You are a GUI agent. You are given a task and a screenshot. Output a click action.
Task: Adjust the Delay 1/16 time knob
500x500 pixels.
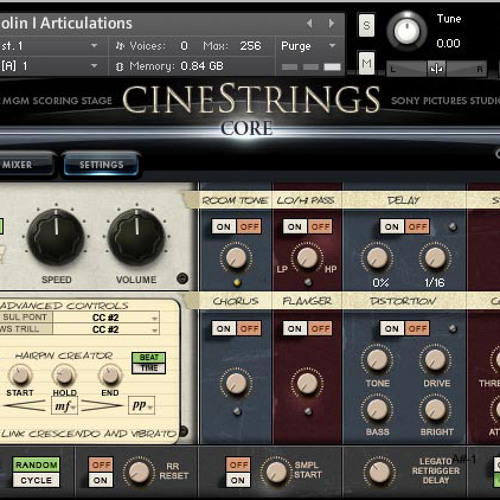(x=435, y=258)
